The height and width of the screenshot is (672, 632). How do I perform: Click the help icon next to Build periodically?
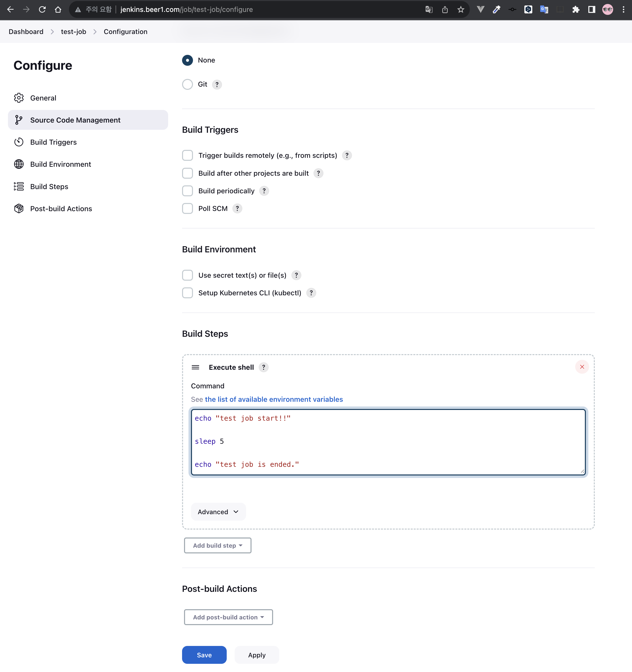click(264, 191)
